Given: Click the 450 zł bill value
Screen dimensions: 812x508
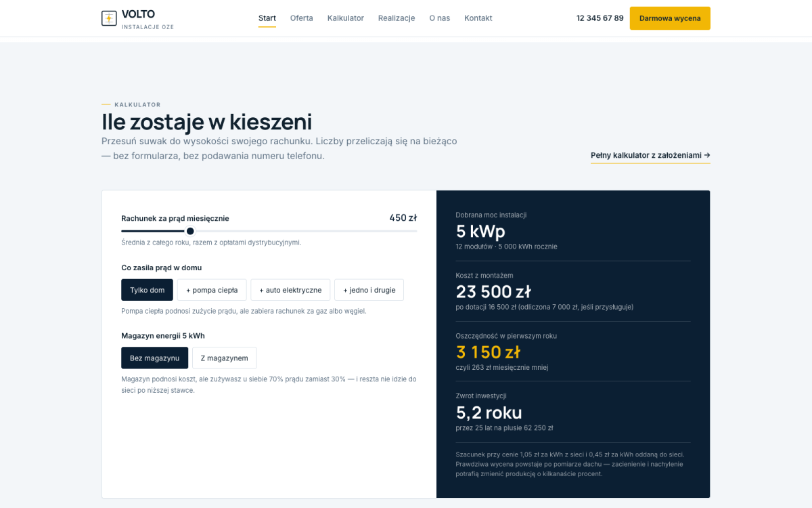Looking at the screenshot, I should point(403,217).
